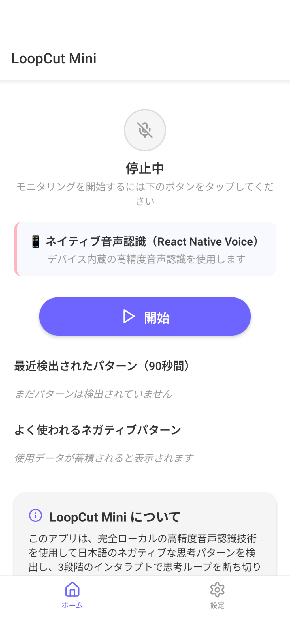Start monitoring with the 開始 button
This screenshot has height=644, width=290.
[145, 316]
